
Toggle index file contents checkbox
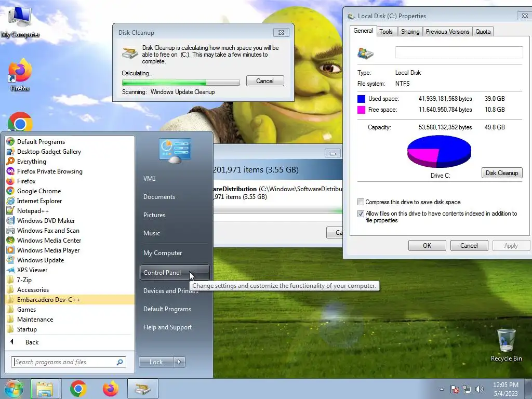click(361, 214)
